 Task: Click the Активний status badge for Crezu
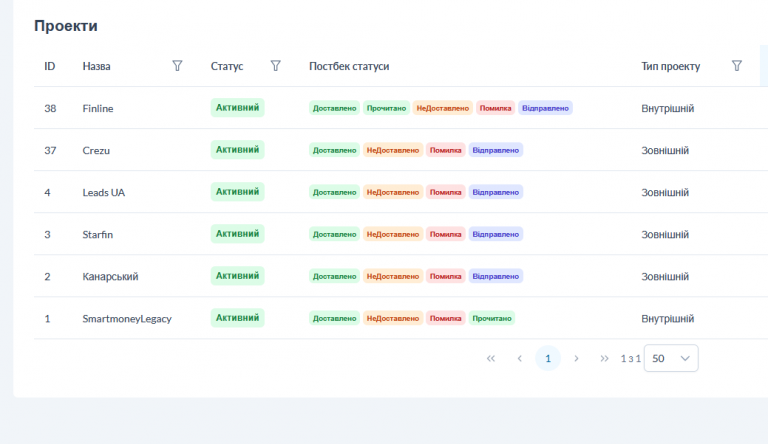click(x=238, y=150)
